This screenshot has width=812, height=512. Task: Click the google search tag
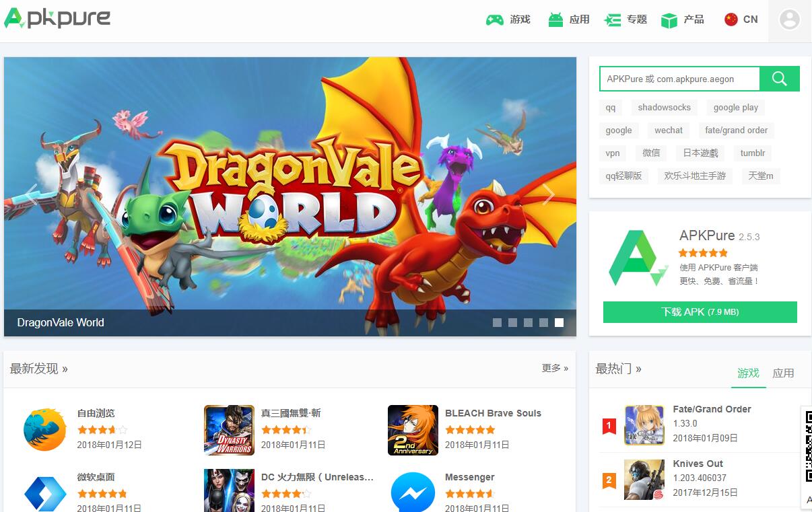(x=619, y=131)
